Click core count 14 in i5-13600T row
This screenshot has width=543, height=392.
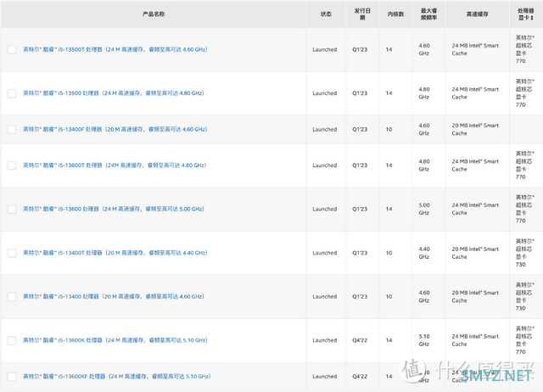click(389, 165)
